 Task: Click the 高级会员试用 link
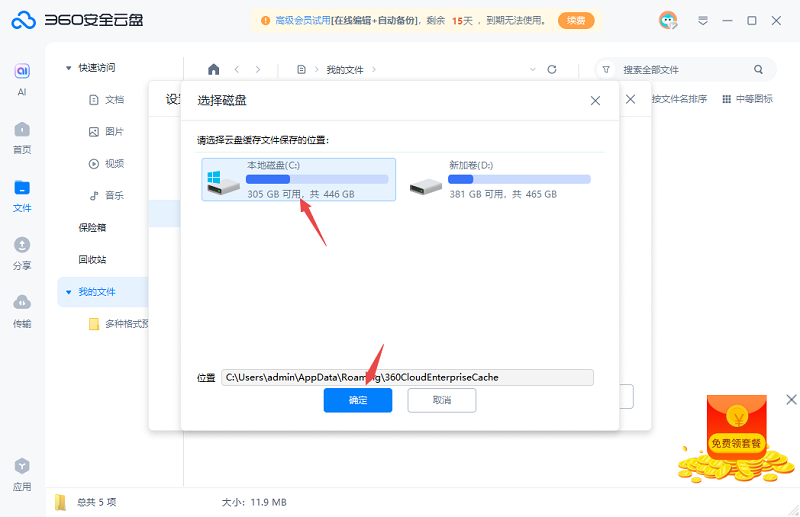(303, 20)
